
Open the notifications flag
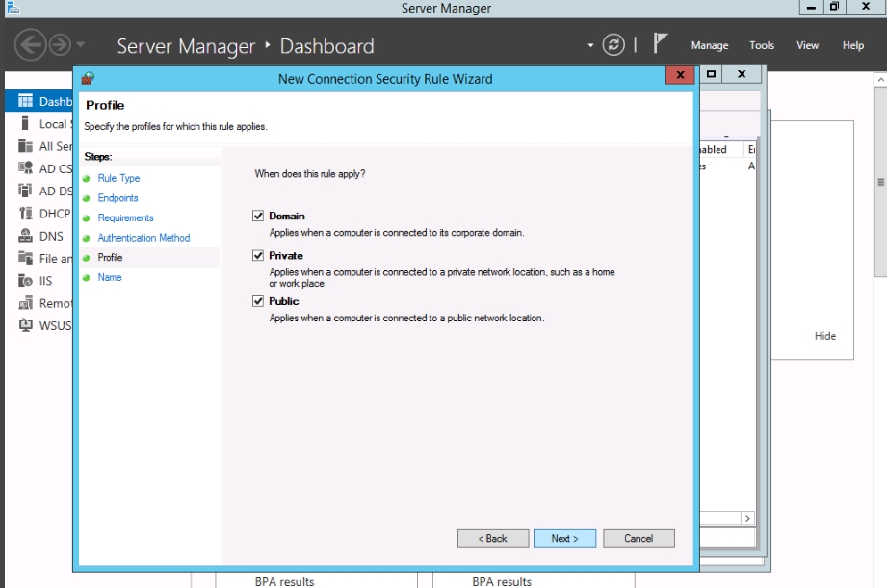[x=660, y=43]
